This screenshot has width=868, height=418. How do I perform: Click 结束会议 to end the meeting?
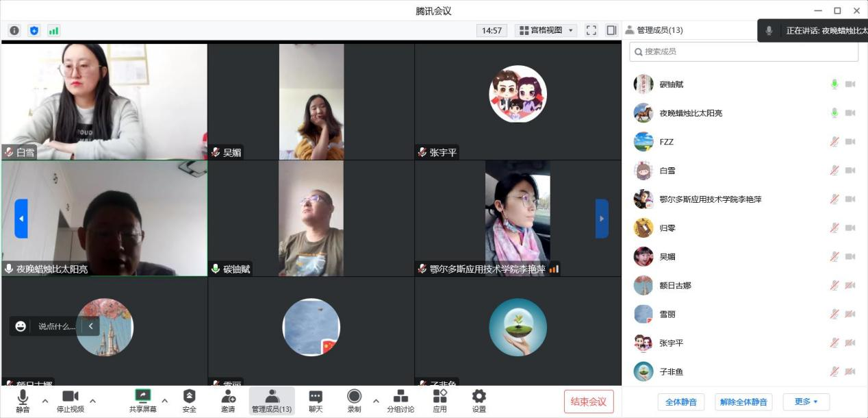point(589,402)
